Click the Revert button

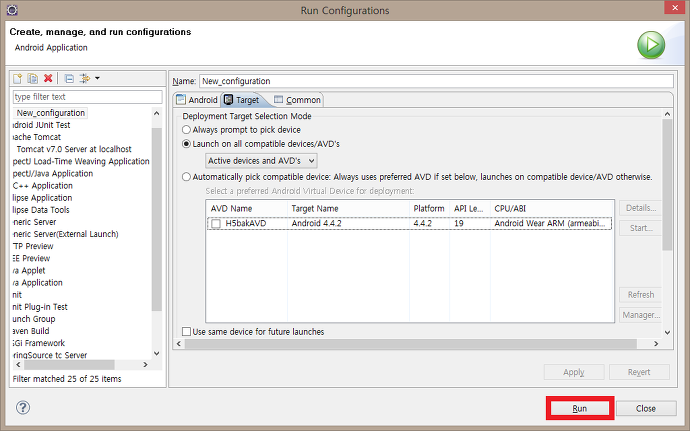(639, 372)
